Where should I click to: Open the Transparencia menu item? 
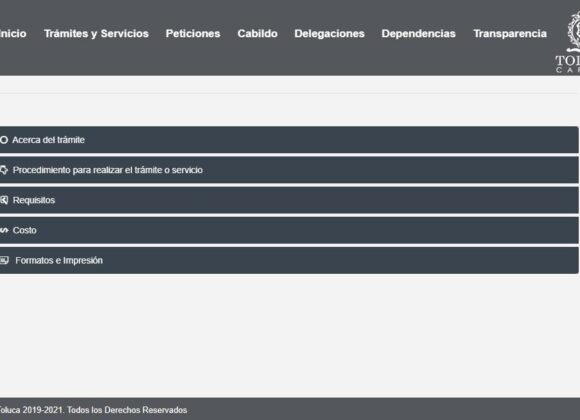coord(510,34)
